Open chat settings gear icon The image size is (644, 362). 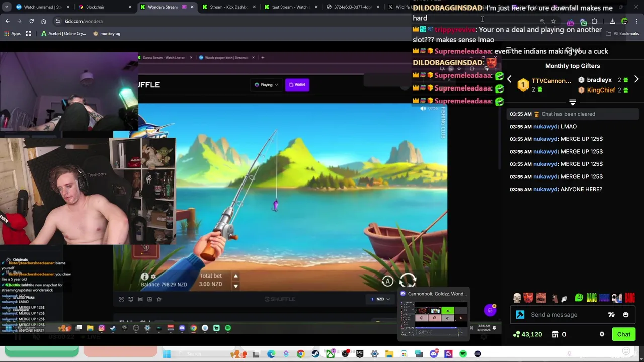pos(602,334)
